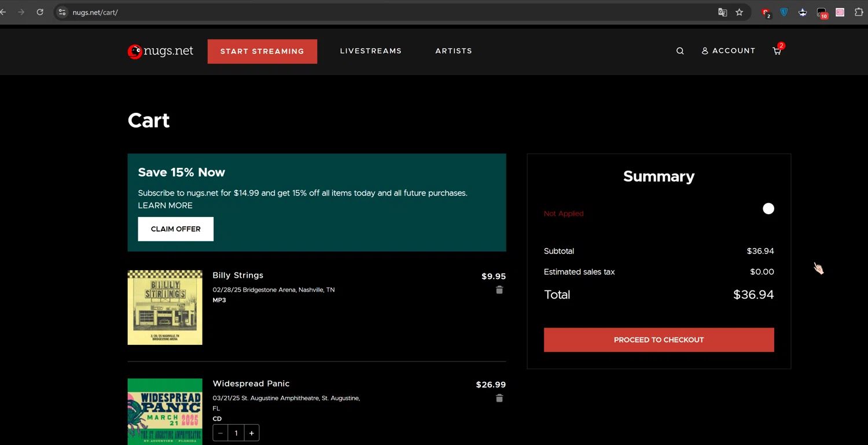The height and width of the screenshot is (445, 868).
Task: Click the Total $36.94 amount
Action: click(x=753, y=295)
